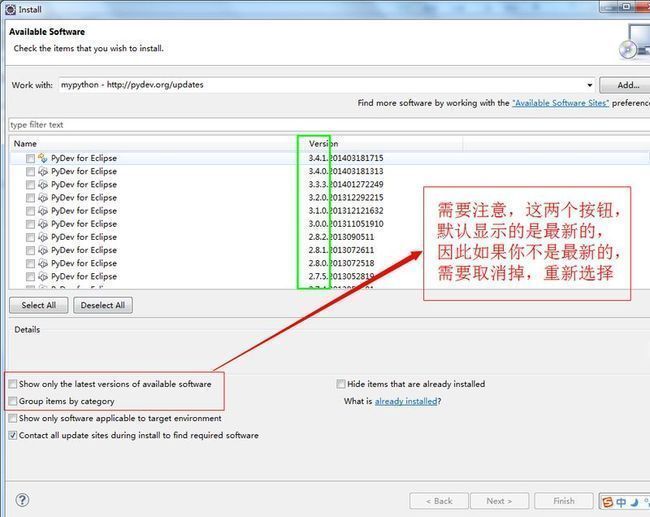Viewport: 650px width, 517px height.
Task: Click the feature icon of PyDev 3.4.0 row
Action: (x=43, y=171)
